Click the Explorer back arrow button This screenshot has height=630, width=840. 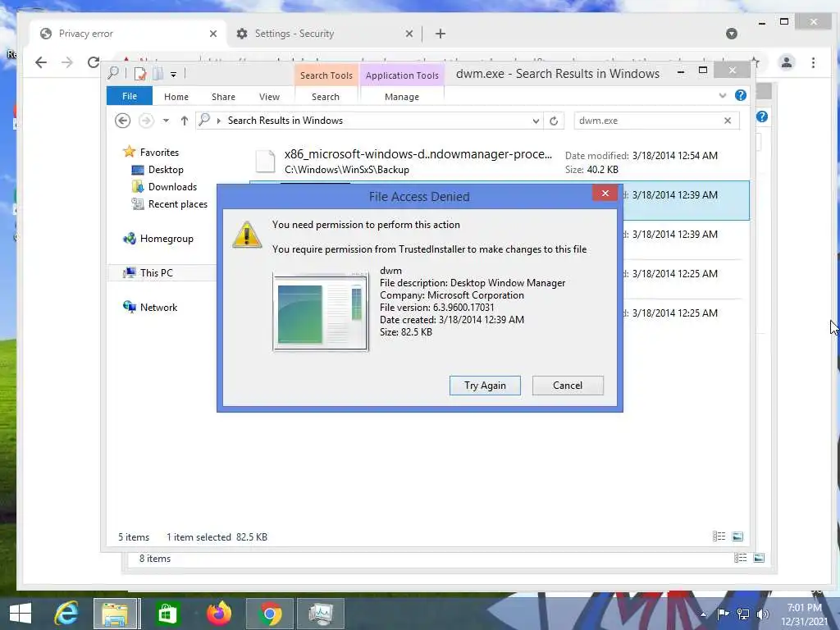(123, 121)
